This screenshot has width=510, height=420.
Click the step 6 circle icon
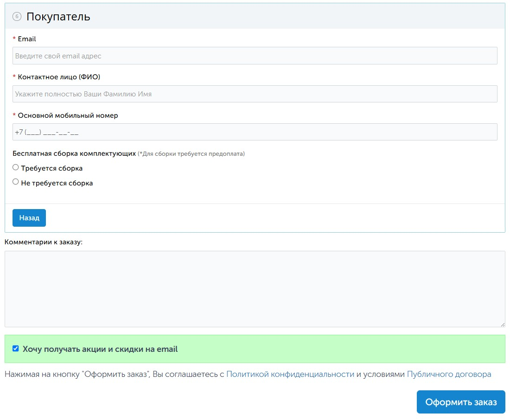[17, 17]
